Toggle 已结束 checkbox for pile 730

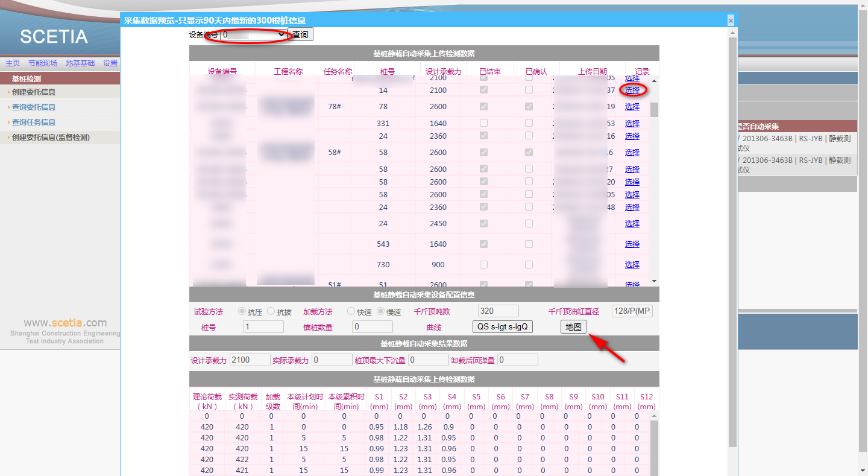coord(483,264)
